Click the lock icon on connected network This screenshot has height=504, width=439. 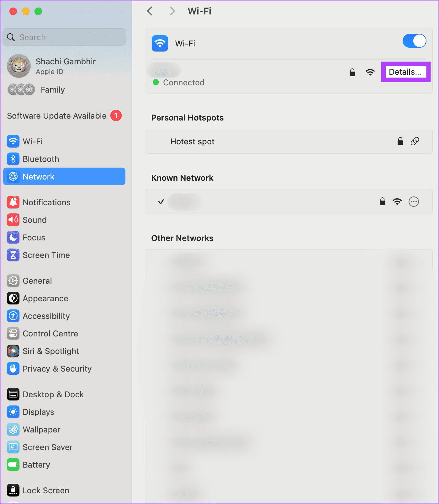click(352, 72)
